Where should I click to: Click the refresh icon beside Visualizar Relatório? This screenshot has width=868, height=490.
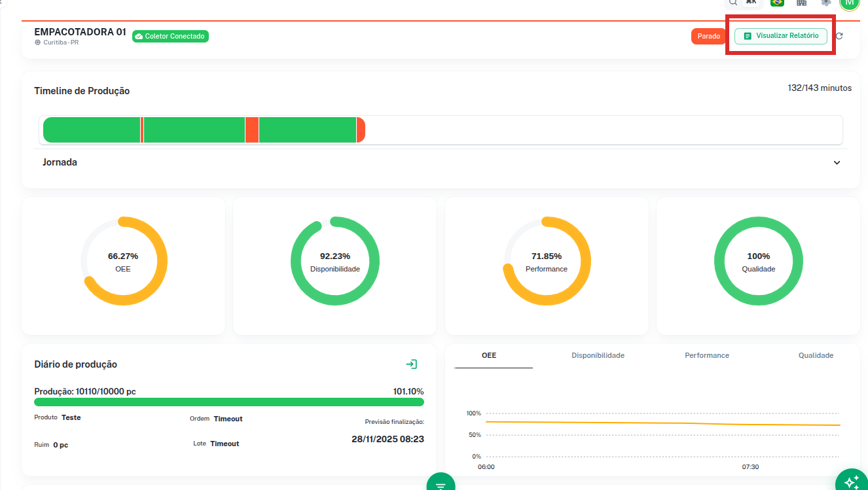click(839, 36)
